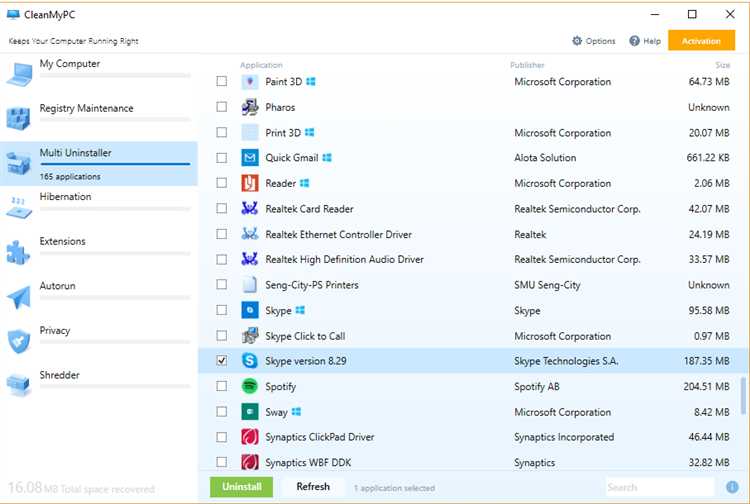Enable the Realtek Card Reader checkbox
750x504 pixels.
click(221, 208)
